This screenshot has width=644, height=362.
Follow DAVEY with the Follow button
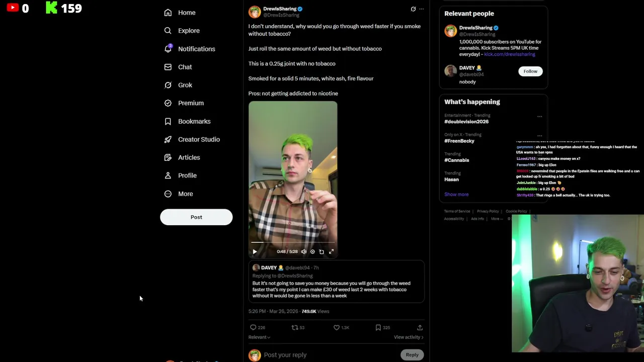(530, 71)
